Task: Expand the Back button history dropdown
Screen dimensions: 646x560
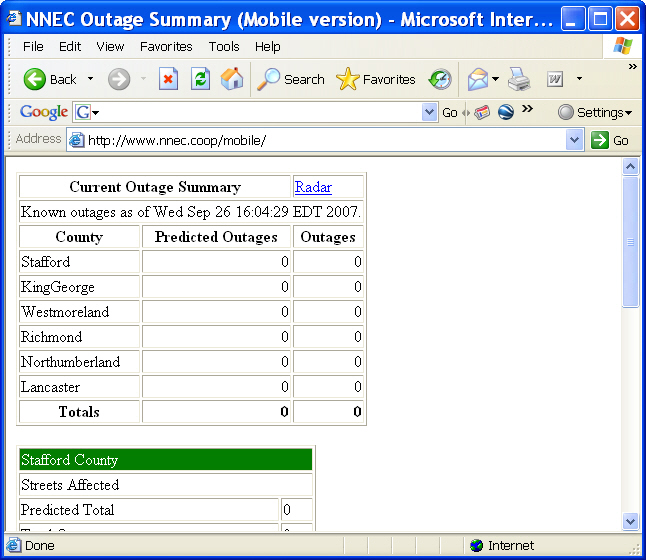Action: pyautogui.click(x=90, y=79)
